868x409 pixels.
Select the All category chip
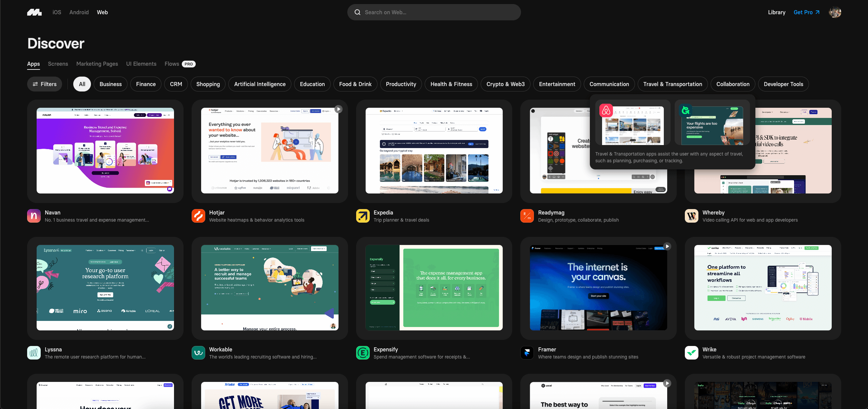coord(82,84)
